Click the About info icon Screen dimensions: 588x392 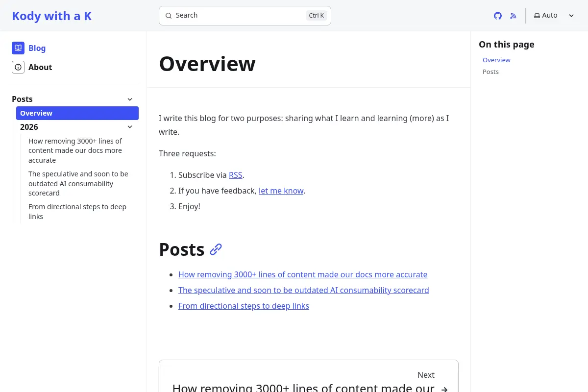[18, 67]
